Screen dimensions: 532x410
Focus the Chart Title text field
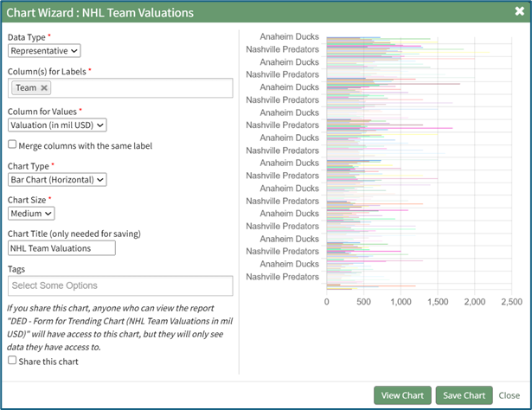point(61,248)
